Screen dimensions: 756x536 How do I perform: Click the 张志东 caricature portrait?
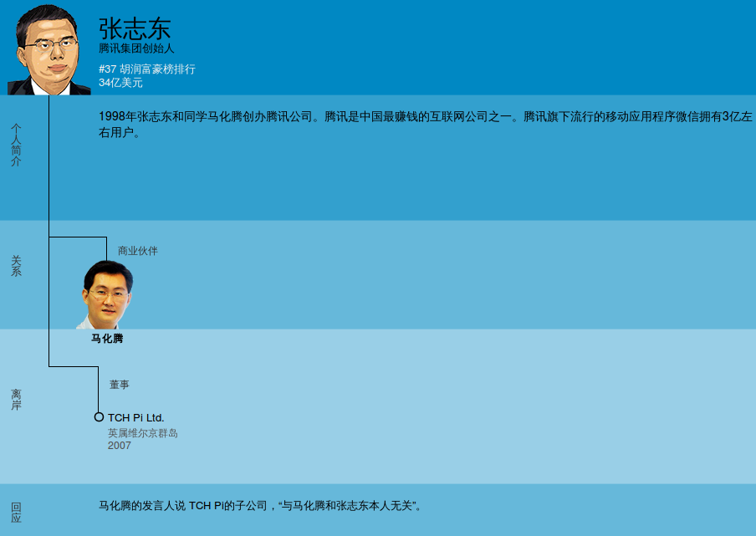pyautogui.click(x=49, y=50)
